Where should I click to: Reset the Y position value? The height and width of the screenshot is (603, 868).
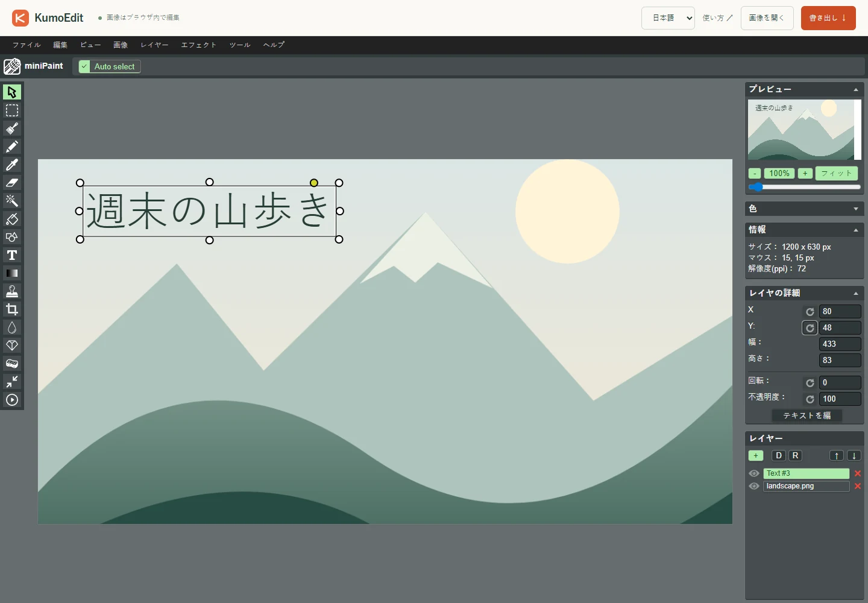click(x=810, y=328)
